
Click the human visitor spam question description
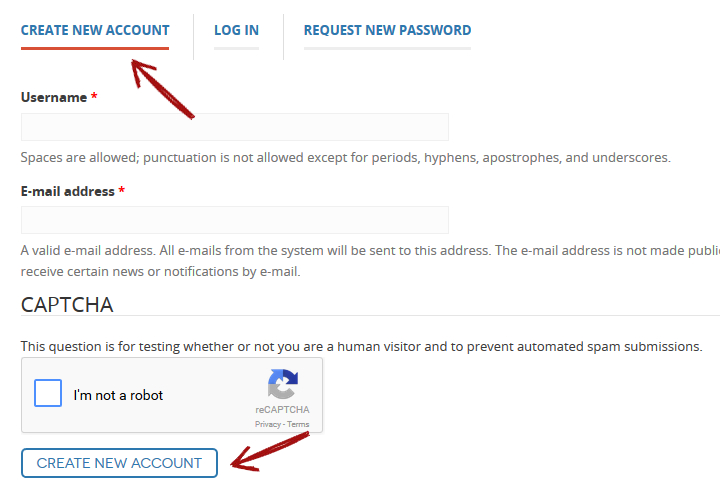click(361, 347)
